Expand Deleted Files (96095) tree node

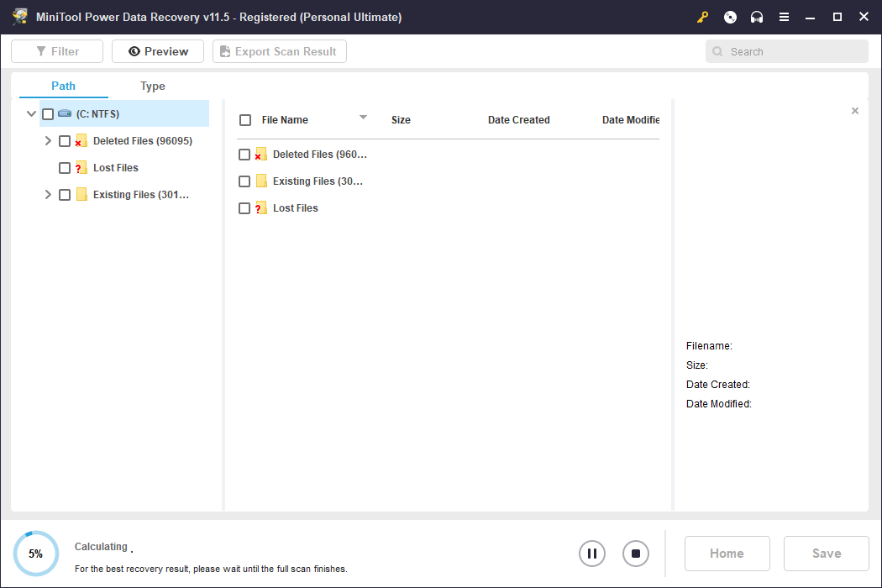[x=48, y=140]
